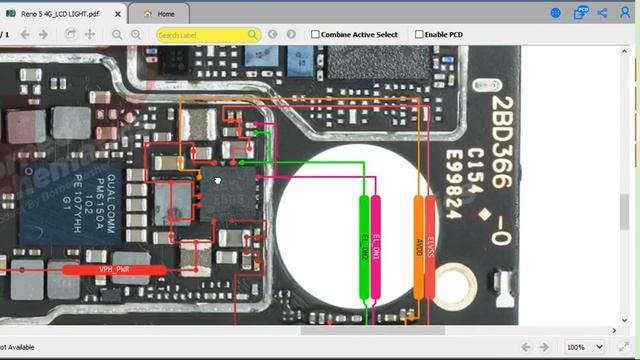
Task: Zoom in with magnifier plus icon
Action: 136,35
